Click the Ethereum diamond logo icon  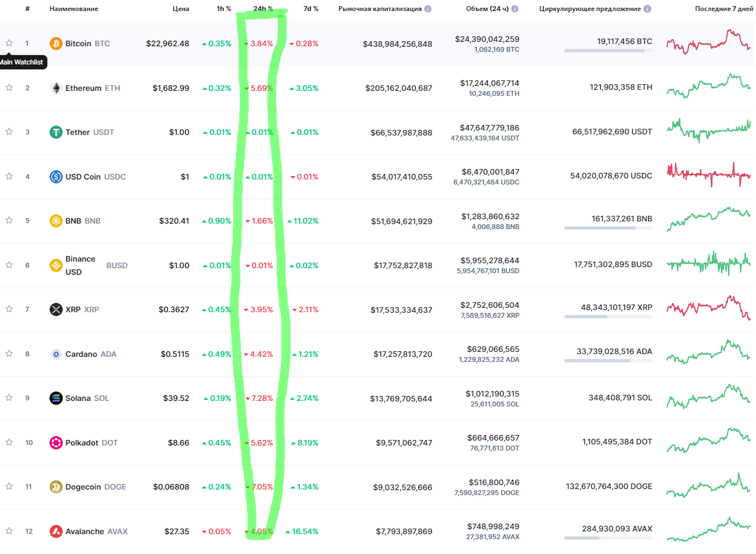[x=56, y=88]
